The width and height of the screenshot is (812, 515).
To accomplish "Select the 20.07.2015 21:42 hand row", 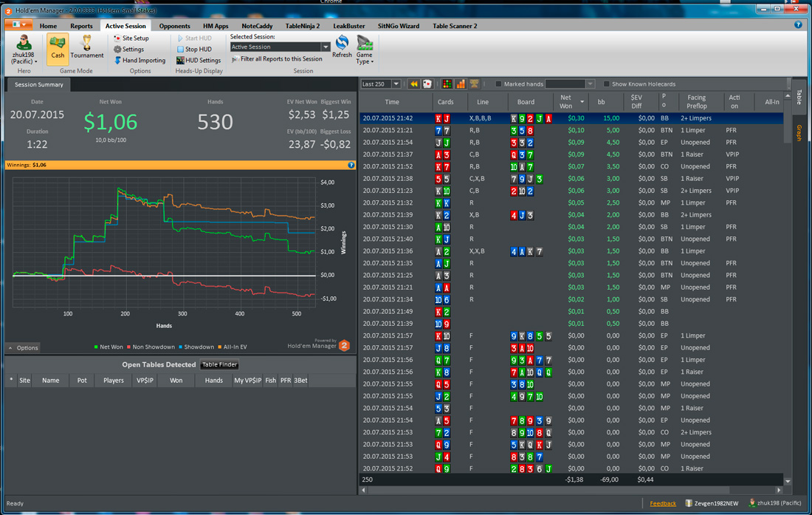I will tap(571, 118).
